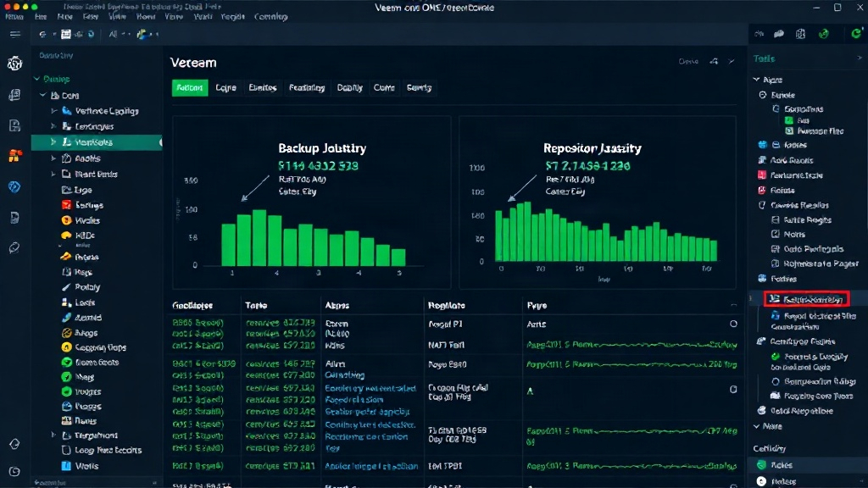
Task: Select Notrs in the right panel
Action: tap(794, 234)
